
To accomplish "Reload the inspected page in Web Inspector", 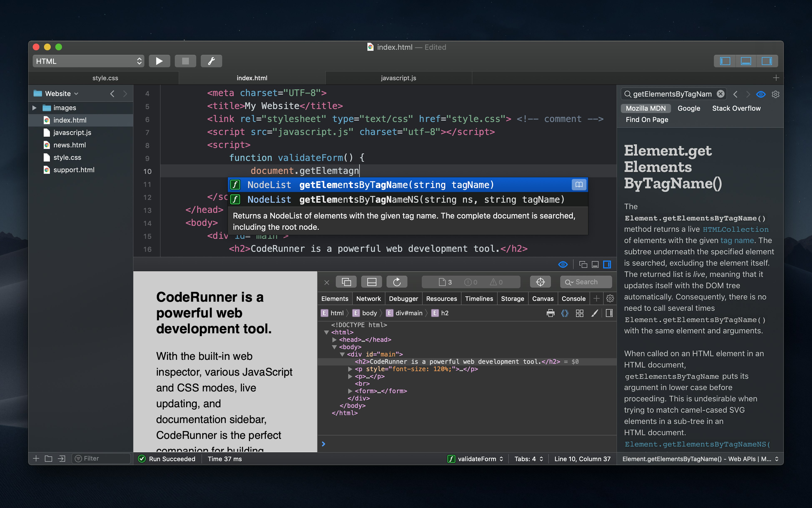I will click(x=397, y=282).
